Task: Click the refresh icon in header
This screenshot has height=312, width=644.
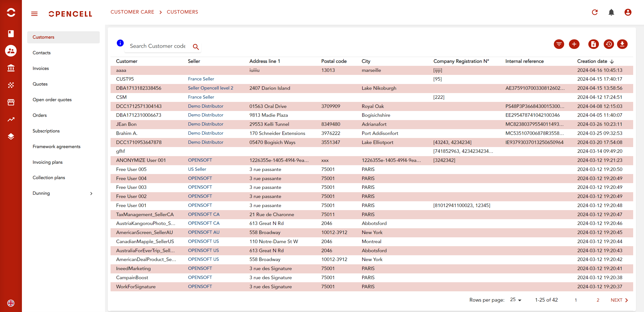Action: 595,12
